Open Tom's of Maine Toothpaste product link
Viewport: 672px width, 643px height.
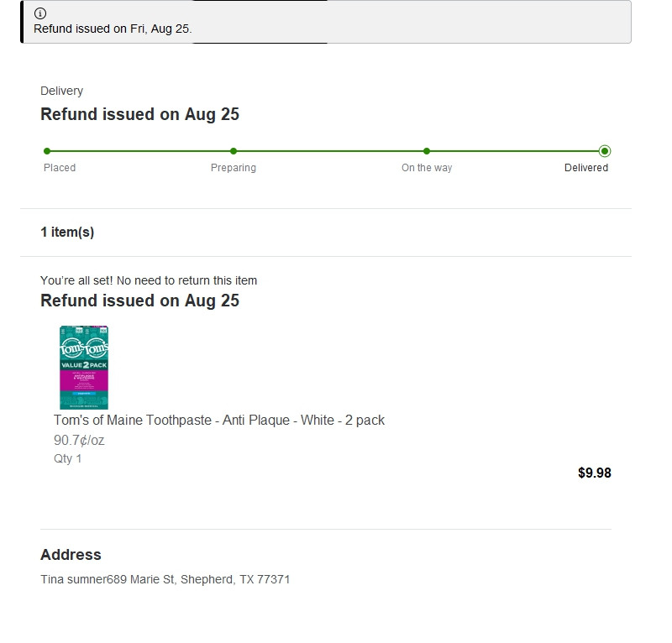[x=218, y=420]
